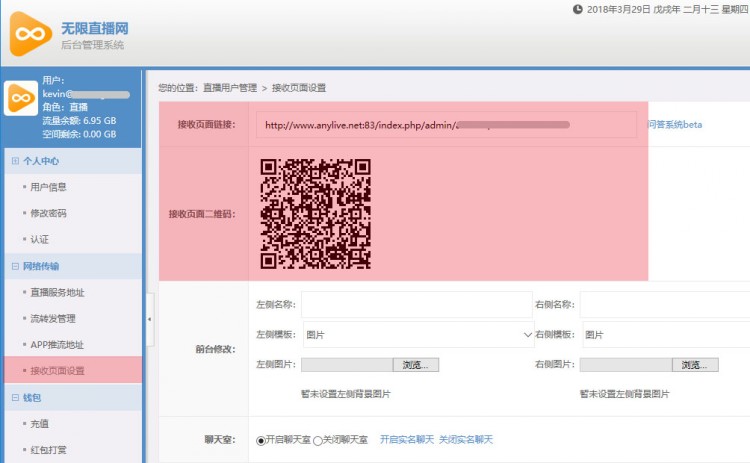
Task: Click the 角色: 直播 text in the sidebar
Action: [65, 107]
